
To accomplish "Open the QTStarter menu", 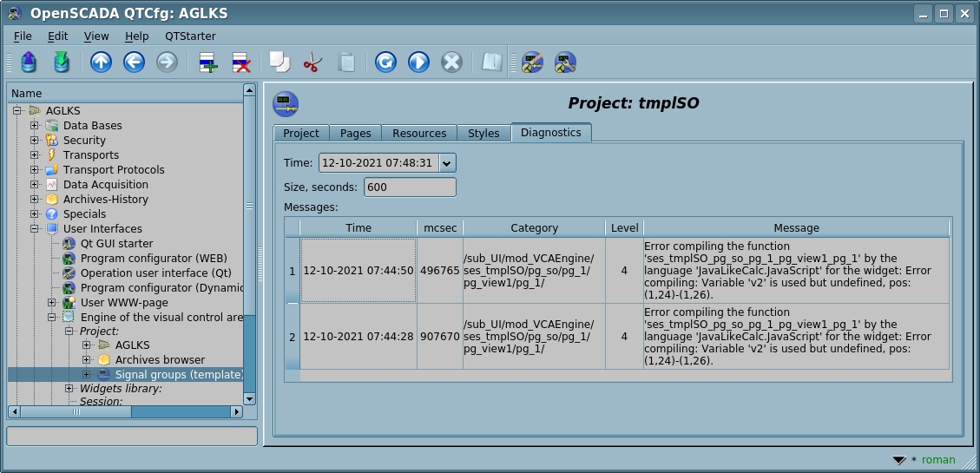I will [x=190, y=36].
